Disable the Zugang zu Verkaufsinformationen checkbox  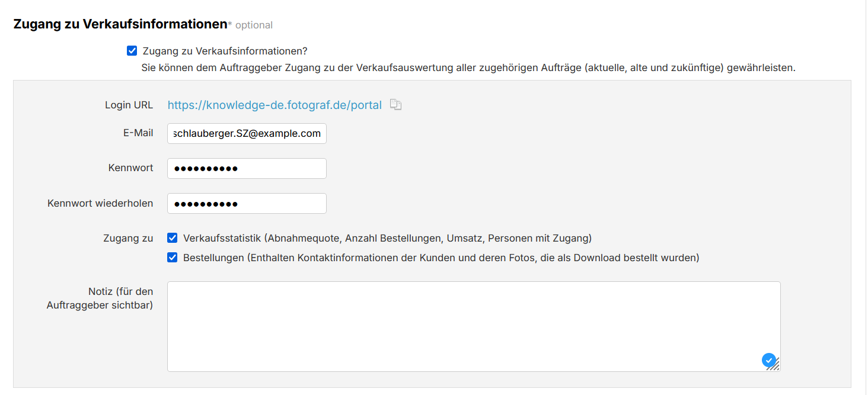coord(132,50)
